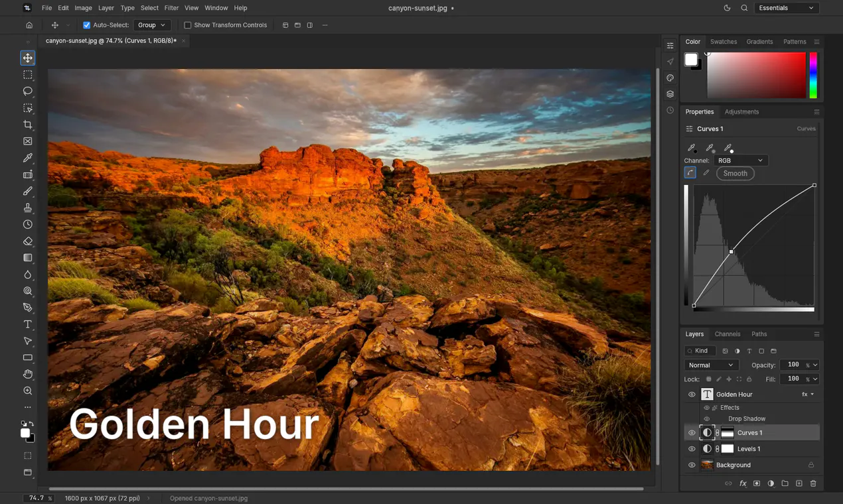Click the foreground color swatch in Color panel

click(x=691, y=60)
